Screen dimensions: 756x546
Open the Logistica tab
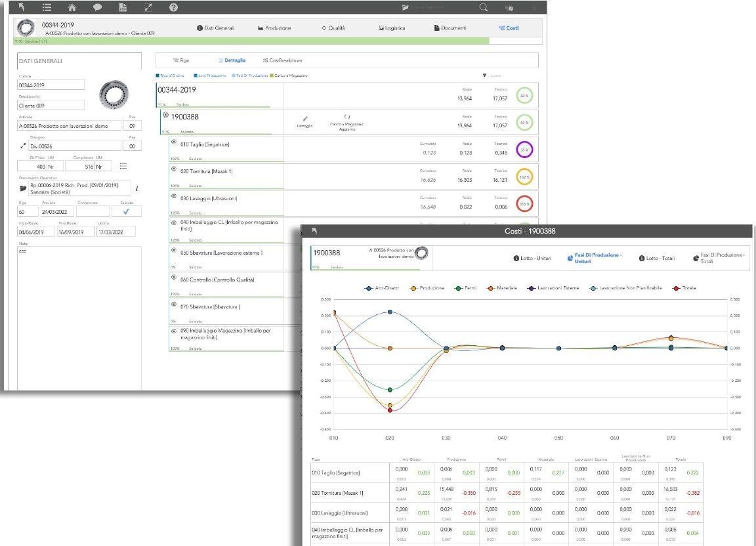(392, 28)
